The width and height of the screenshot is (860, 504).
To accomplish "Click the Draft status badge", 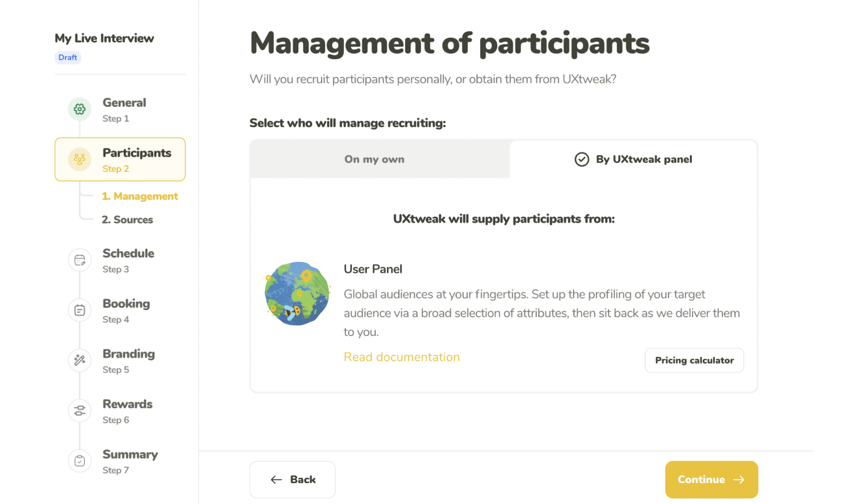I will (68, 57).
